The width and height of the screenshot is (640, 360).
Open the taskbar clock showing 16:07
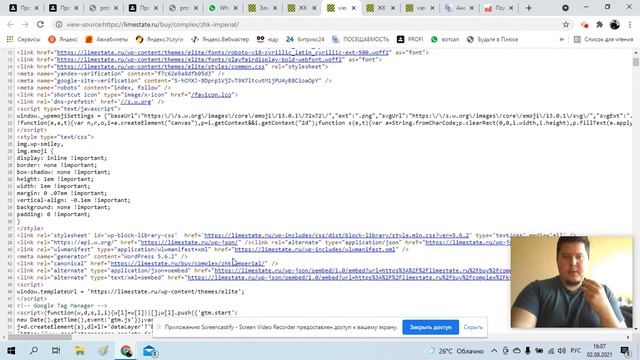tap(600, 351)
